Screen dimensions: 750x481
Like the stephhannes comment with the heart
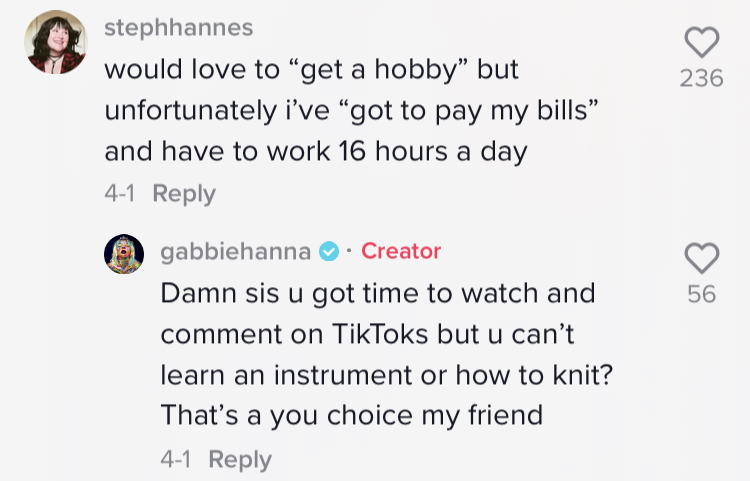point(701,42)
